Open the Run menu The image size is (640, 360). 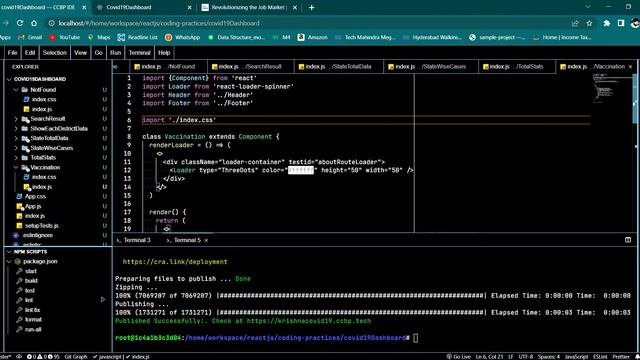point(116,53)
